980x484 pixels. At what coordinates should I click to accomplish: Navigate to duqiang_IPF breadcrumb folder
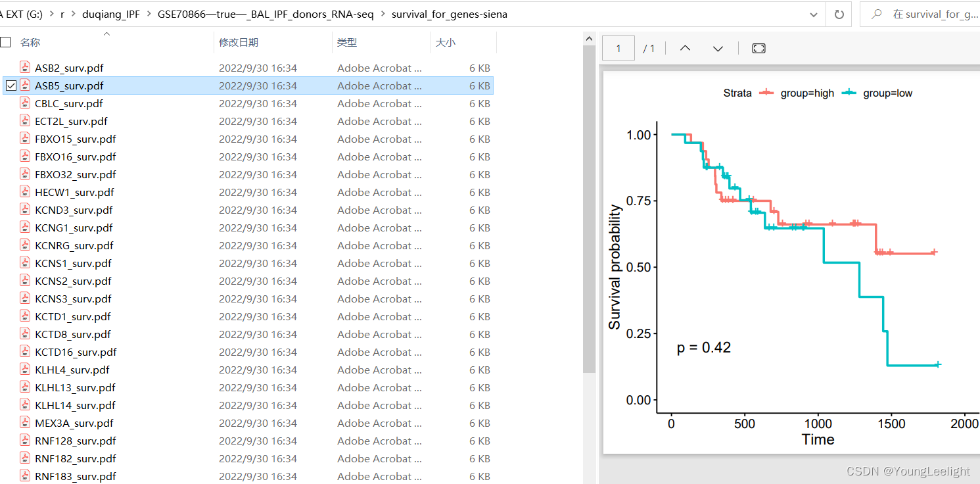click(x=111, y=14)
